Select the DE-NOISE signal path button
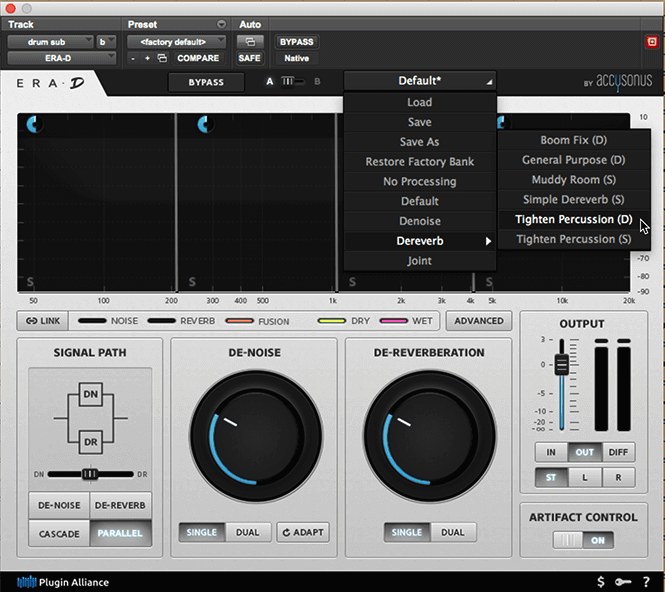Image resolution: width=665 pixels, height=592 pixels. (x=59, y=505)
